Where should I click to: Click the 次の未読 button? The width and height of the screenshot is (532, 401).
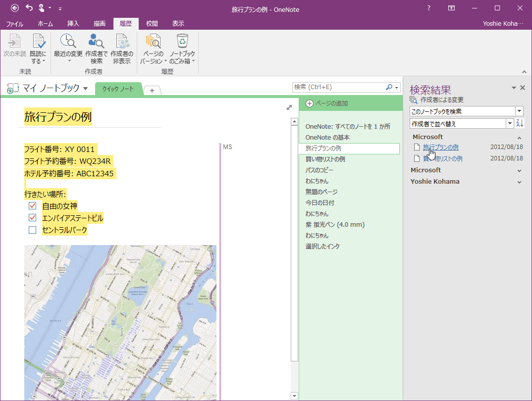14,46
